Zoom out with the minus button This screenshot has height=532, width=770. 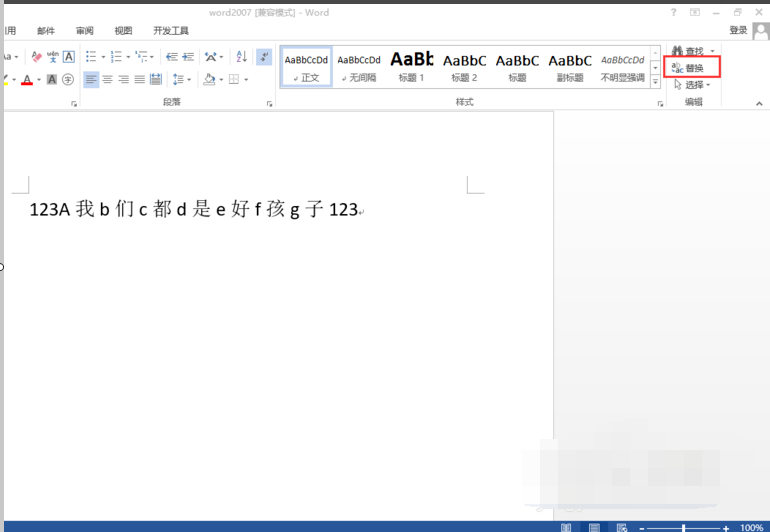pos(641,528)
